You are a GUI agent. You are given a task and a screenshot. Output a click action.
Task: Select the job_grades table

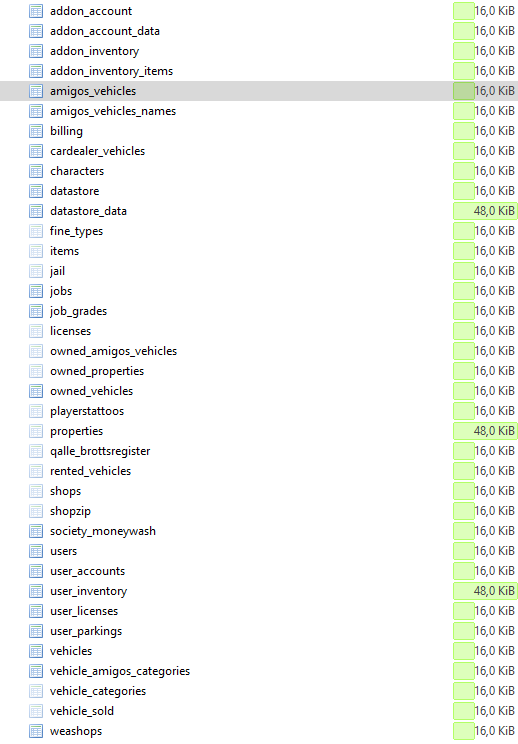(78, 311)
